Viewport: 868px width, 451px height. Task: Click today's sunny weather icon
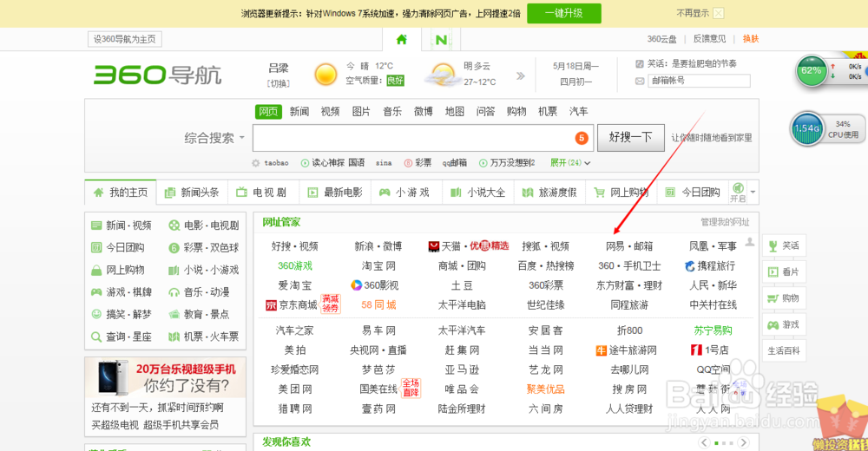pos(325,74)
